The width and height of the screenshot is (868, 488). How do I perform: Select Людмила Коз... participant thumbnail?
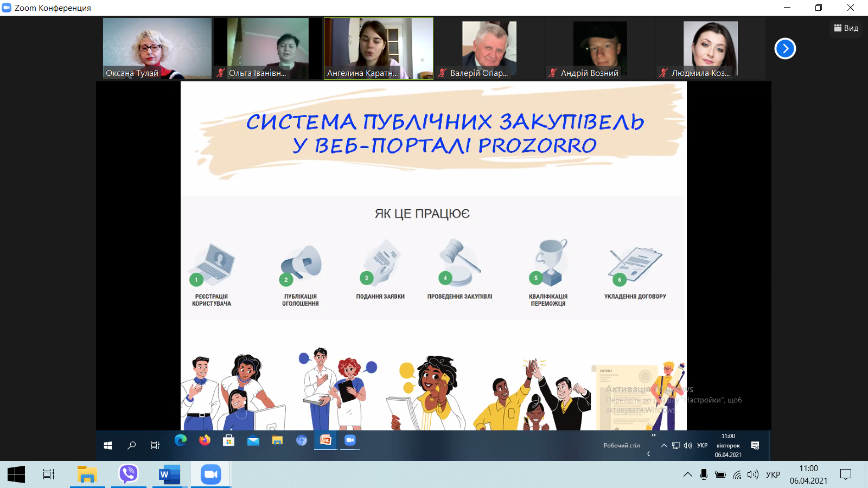pyautogui.click(x=711, y=48)
